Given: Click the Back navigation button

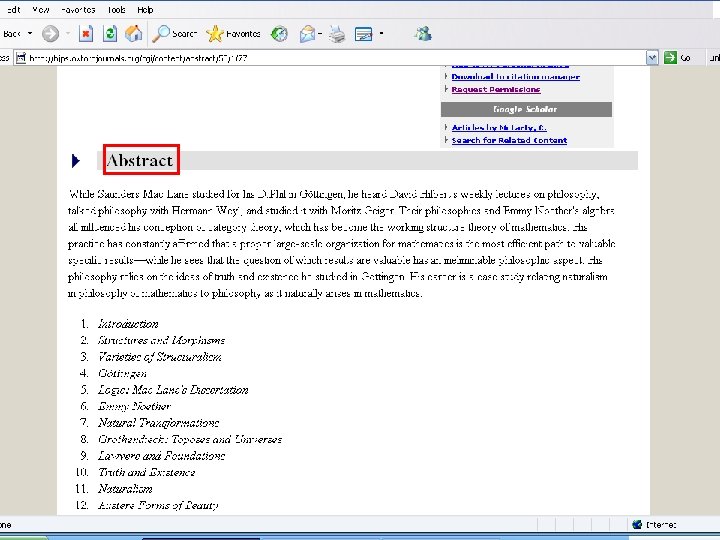Looking at the screenshot, I should pos(11,34).
